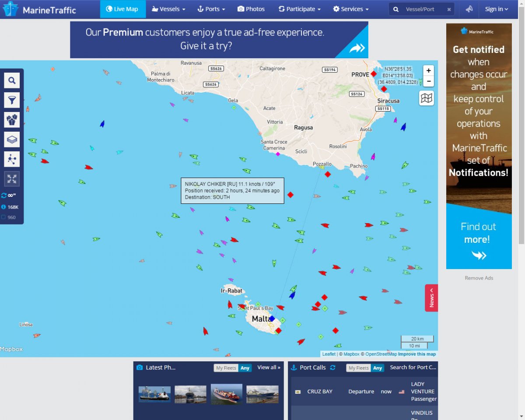
Task: Zoom out the map with minus button
Action: pyautogui.click(x=428, y=81)
